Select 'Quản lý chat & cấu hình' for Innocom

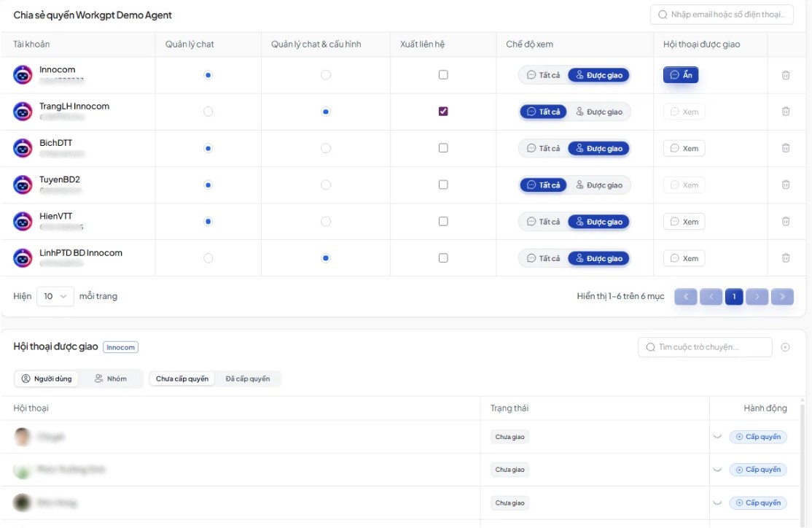point(326,75)
